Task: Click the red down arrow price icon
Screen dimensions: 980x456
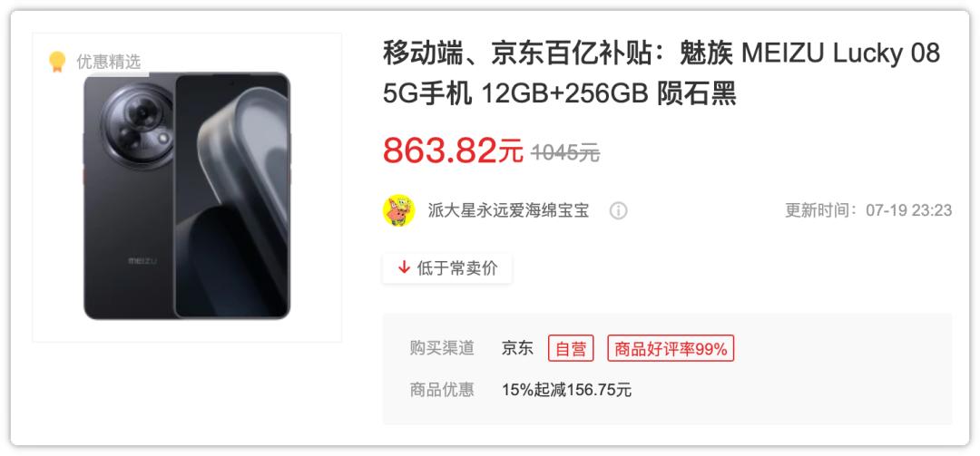Action: point(404,268)
